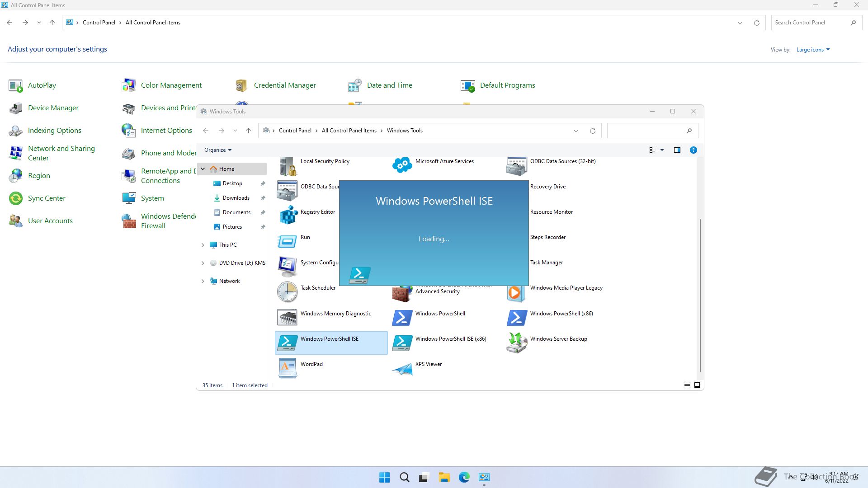Toggle the preview pane button

click(677, 150)
